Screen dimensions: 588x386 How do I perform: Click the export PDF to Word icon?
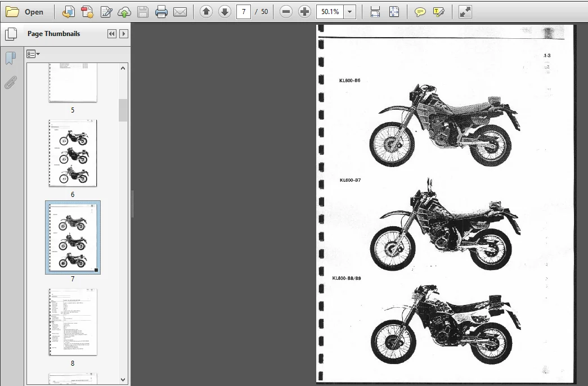68,12
